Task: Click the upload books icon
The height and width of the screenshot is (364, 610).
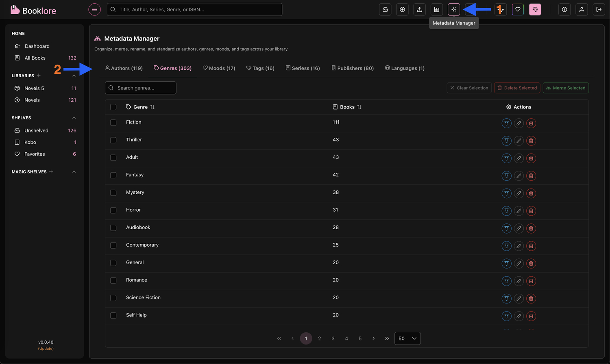Action: 419,9
